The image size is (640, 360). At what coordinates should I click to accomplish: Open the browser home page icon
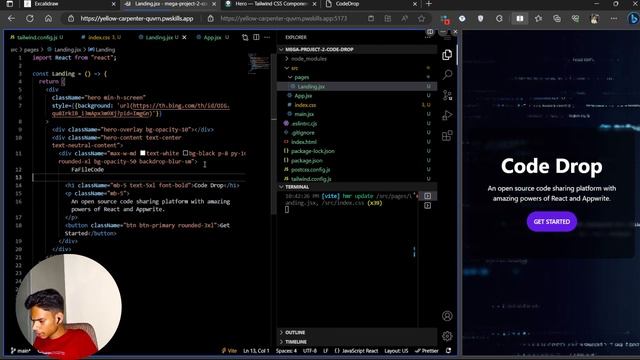click(x=48, y=18)
